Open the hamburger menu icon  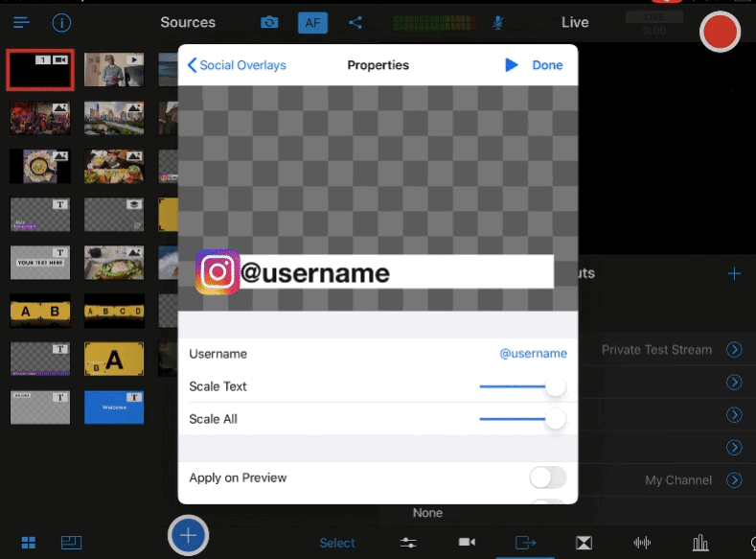[x=21, y=23]
